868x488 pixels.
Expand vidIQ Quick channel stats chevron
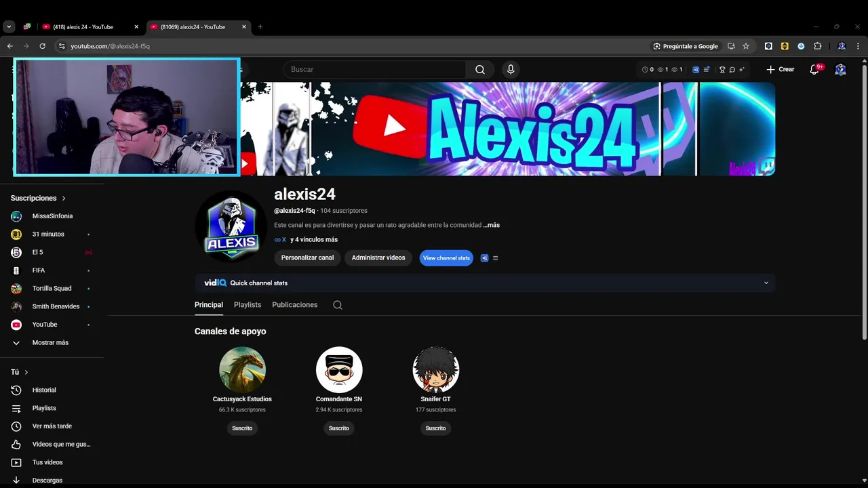[766, 283]
